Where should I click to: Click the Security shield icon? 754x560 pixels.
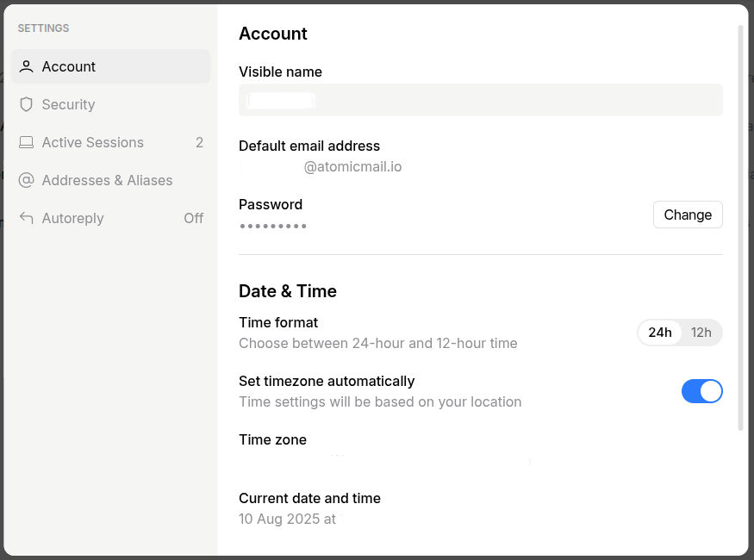(x=26, y=104)
